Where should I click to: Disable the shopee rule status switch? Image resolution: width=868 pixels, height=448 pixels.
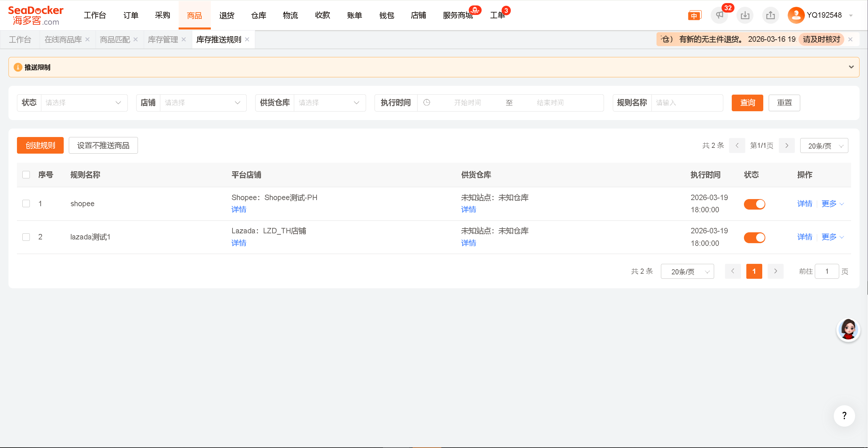point(754,204)
